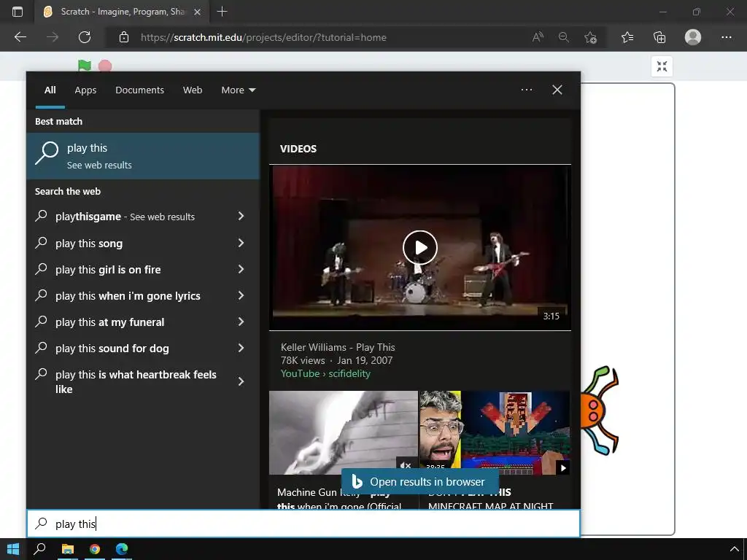Open Read aloud icon in address bar
747x560 pixels.
[x=538, y=37]
